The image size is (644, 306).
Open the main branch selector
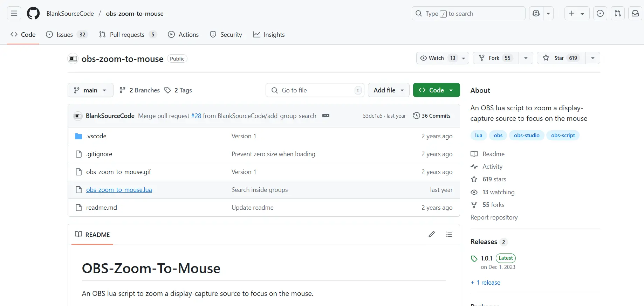click(x=90, y=90)
